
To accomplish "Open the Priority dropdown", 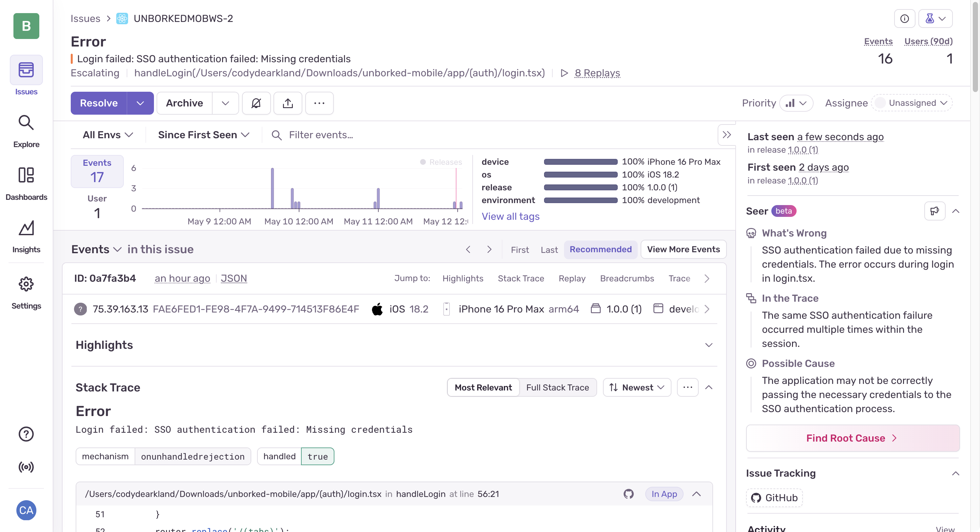I will pyautogui.click(x=796, y=103).
